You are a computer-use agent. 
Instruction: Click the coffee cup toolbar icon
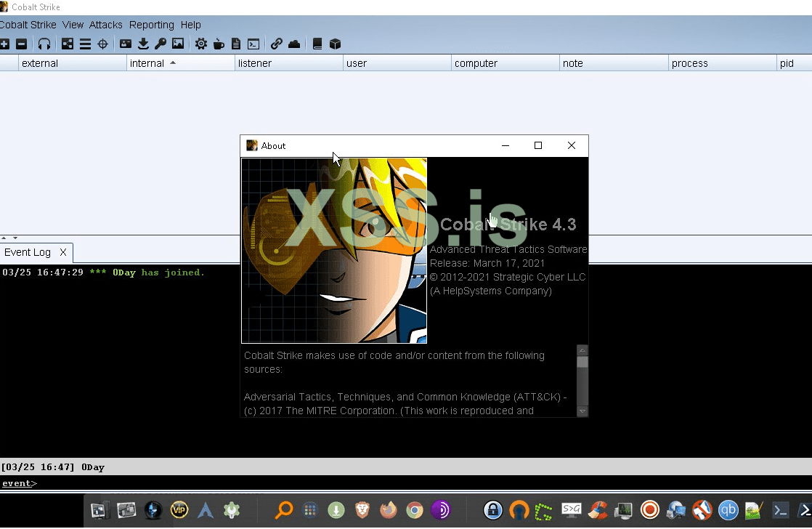pyautogui.click(x=219, y=44)
